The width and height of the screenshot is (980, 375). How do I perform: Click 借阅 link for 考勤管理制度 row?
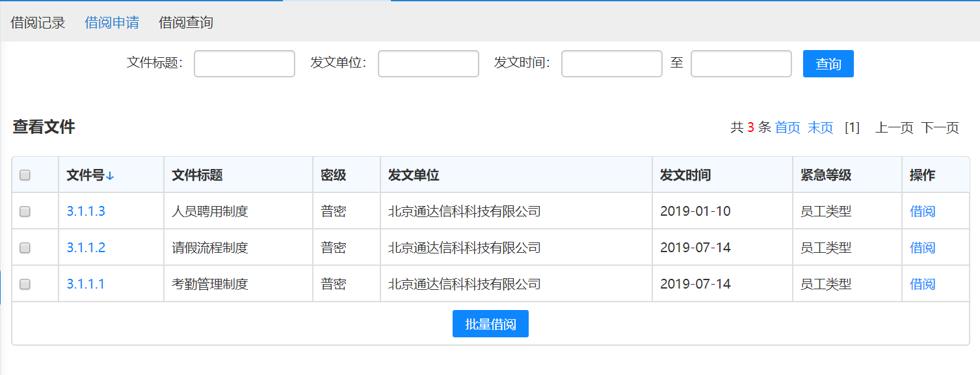[922, 284]
